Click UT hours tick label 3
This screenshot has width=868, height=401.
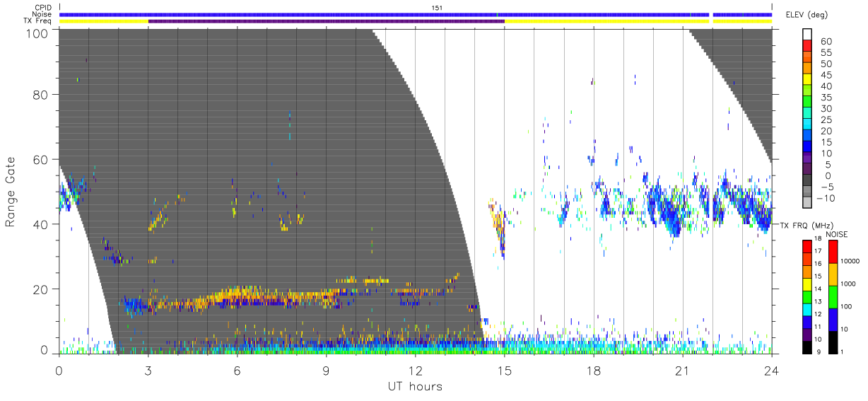coord(148,370)
